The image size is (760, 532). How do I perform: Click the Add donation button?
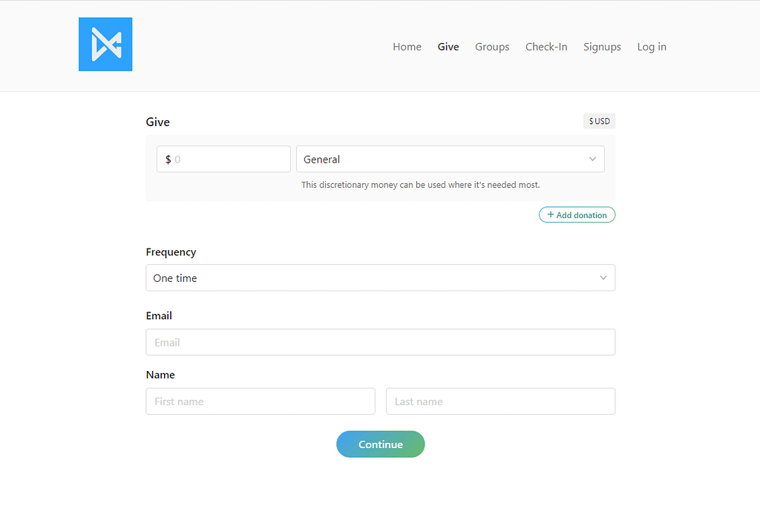577,214
